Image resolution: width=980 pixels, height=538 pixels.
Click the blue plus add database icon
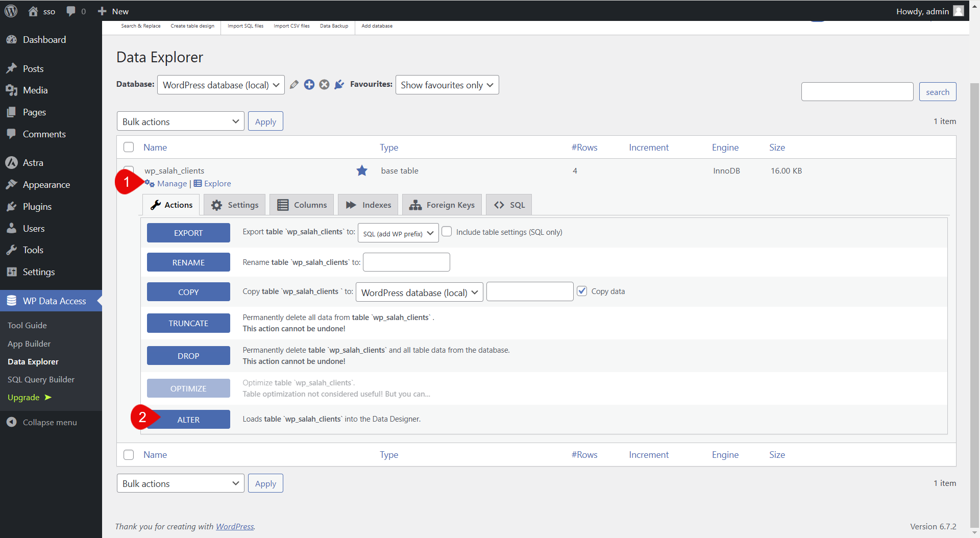309,85
